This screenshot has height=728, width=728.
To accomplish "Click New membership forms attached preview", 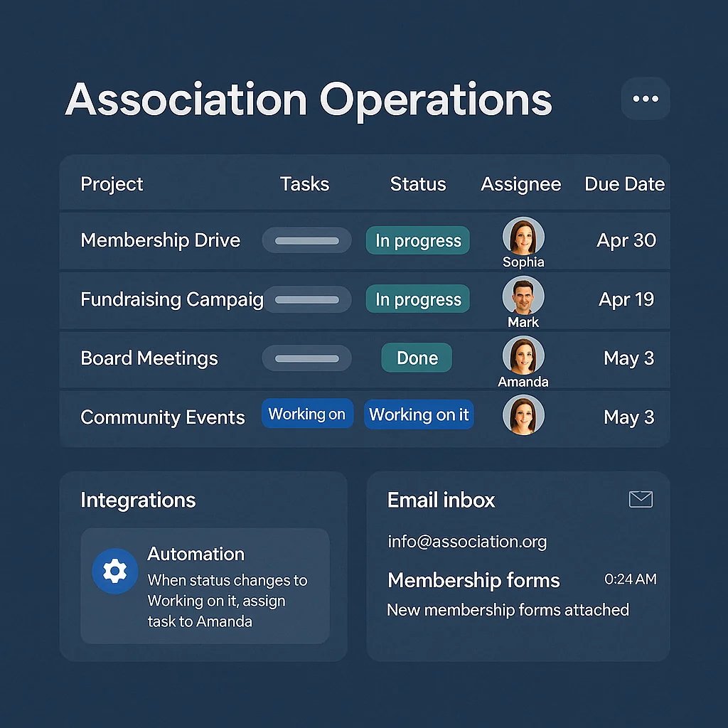I will point(508,609).
